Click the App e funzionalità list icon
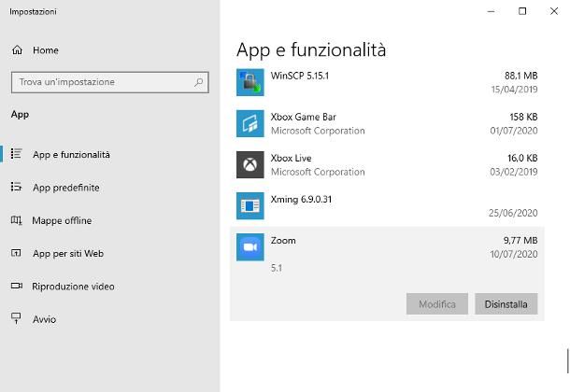The image size is (570, 392). pos(17,154)
